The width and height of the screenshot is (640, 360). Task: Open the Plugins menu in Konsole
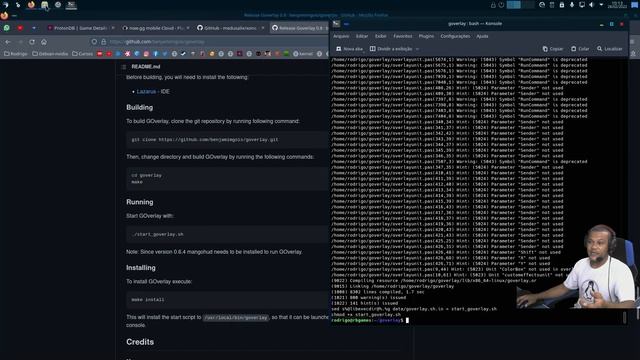pos(426,36)
